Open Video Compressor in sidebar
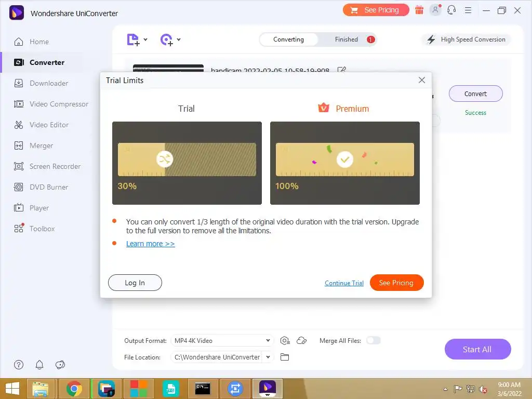 click(x=59, y=104)
